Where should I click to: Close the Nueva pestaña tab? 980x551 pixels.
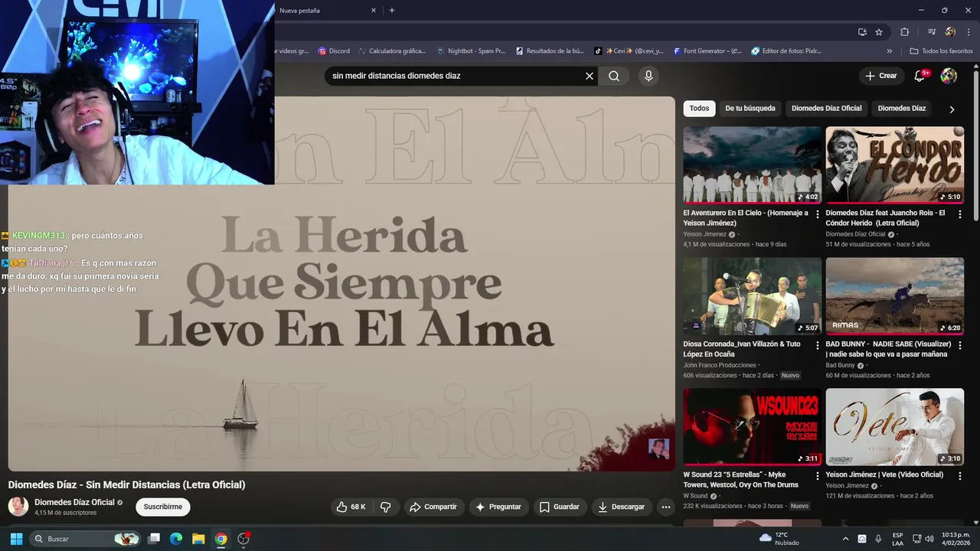pyautogui.click(x=374, y=11)
